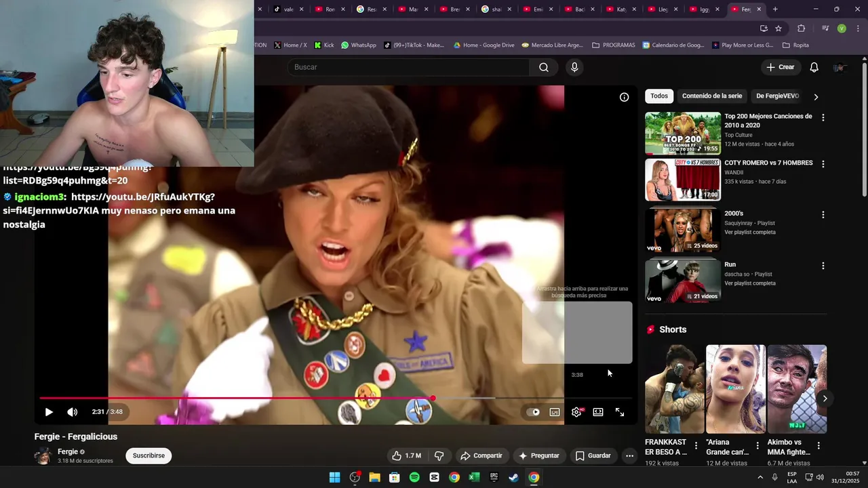Open PROGRAMAS bookmarks folder

[x=614, y=45]
